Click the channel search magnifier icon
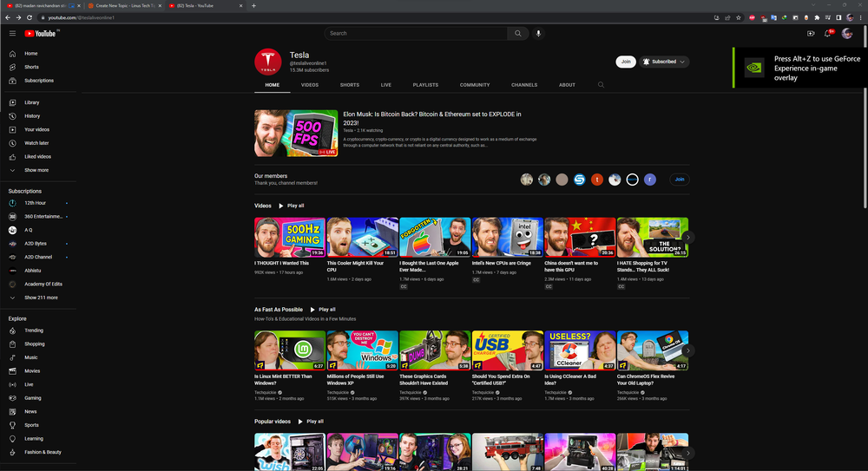 click(601, 85)
